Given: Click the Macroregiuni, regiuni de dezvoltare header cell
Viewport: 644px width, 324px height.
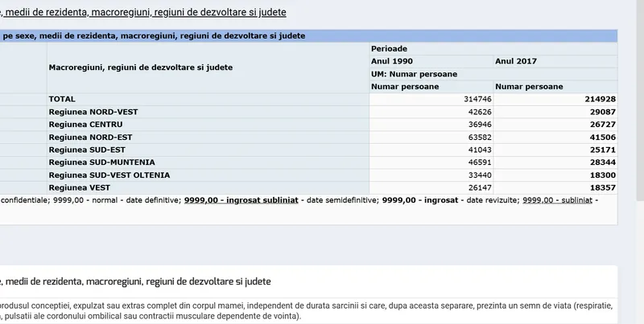Looking at the screenshot, I should point(141,68).
